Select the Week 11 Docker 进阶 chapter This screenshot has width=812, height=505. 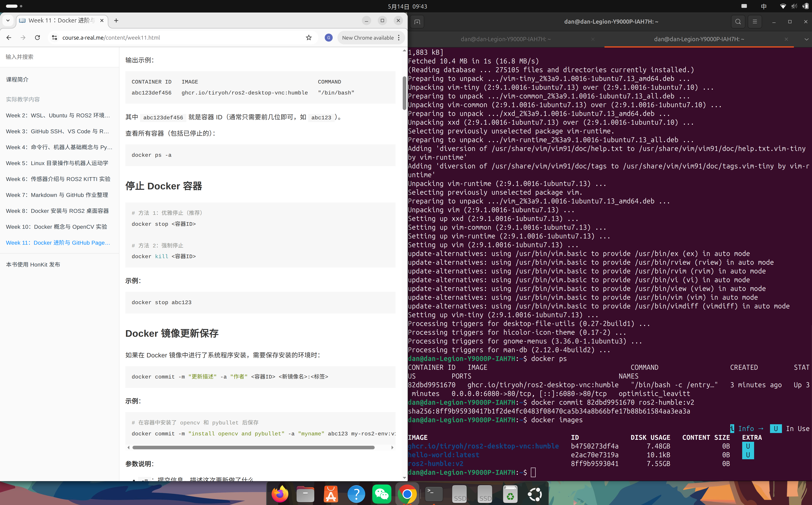pos(58,243)
